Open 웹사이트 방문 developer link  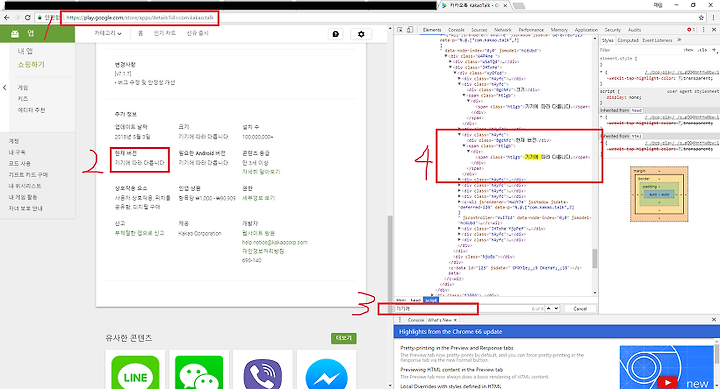click(259, 233)
